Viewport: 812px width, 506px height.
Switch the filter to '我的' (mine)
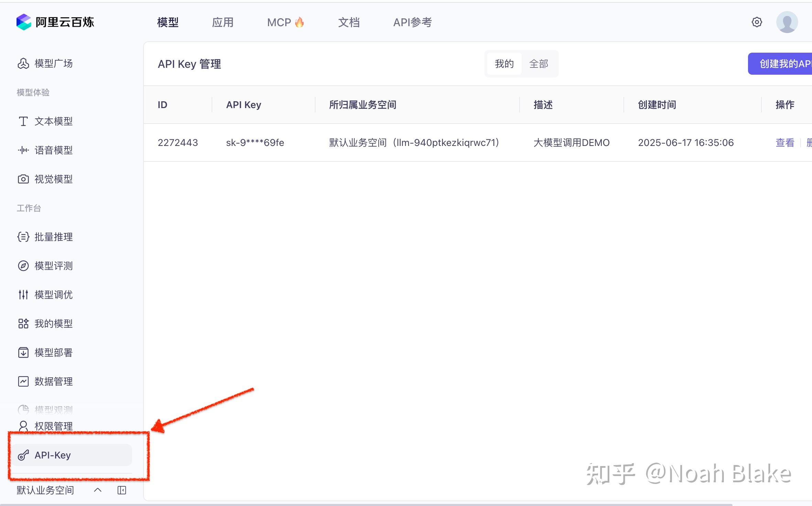504,64
